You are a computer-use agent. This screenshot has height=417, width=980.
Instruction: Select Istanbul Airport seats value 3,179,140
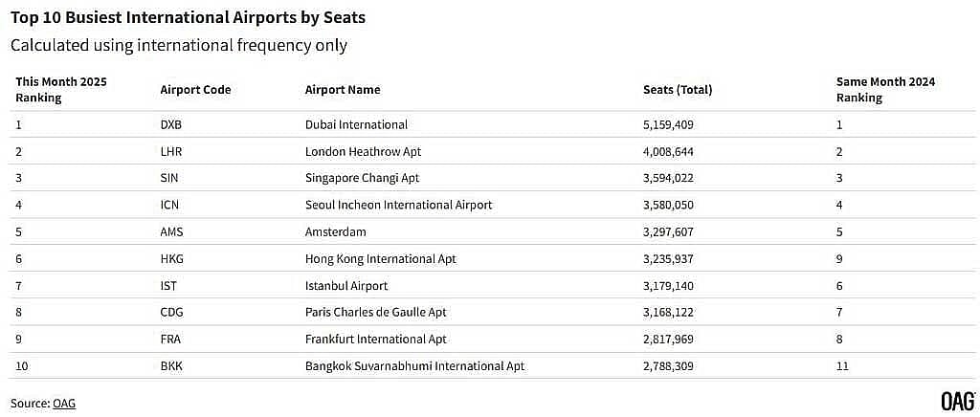(x=668, y=285)
